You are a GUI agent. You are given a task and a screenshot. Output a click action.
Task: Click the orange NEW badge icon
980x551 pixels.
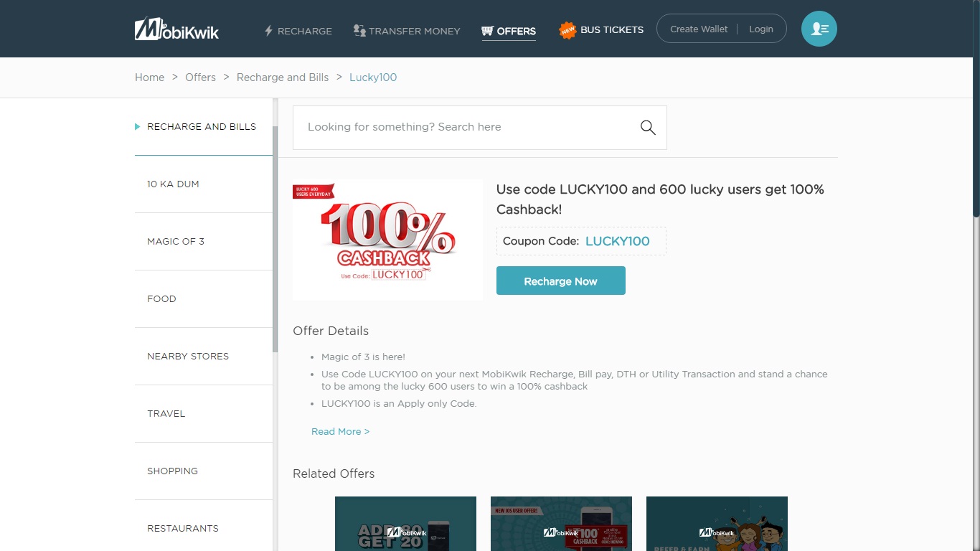[x=567, y=30]
